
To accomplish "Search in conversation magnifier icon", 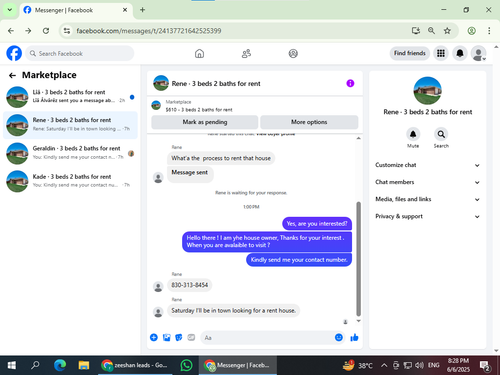I will pyautogui.click(x=441, y=134).
